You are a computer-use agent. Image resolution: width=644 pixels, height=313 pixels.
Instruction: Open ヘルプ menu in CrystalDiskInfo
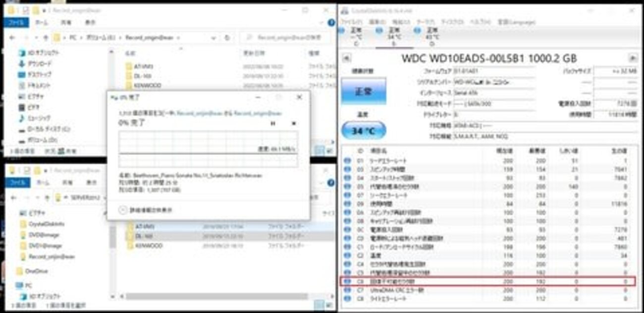coord(480,22)
